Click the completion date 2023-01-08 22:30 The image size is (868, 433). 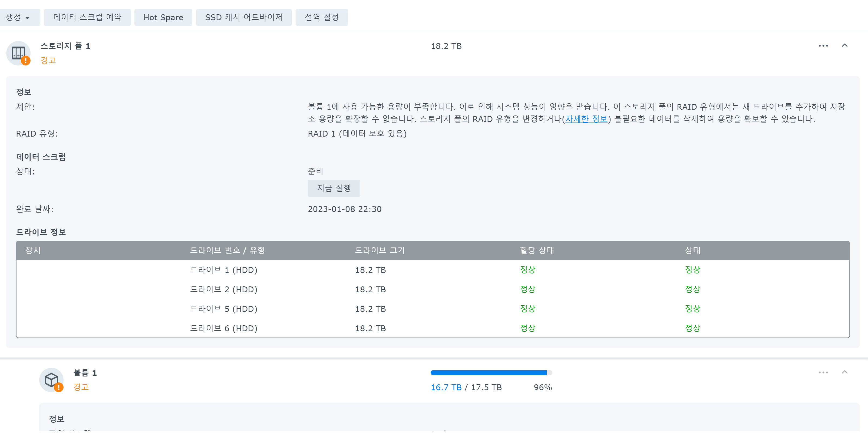click(x=345, y=209)
